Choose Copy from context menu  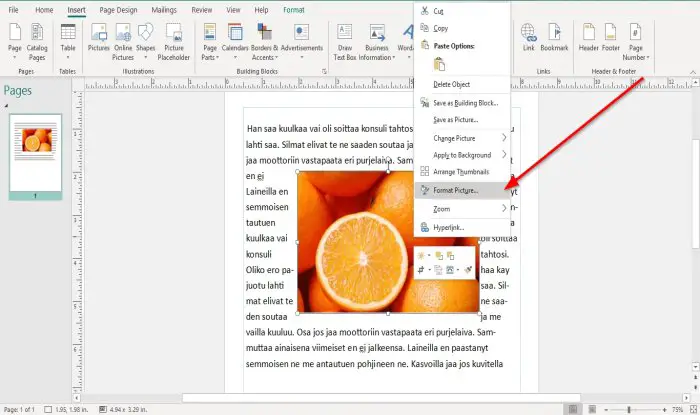pyautogui.click(x=462, y=28)
